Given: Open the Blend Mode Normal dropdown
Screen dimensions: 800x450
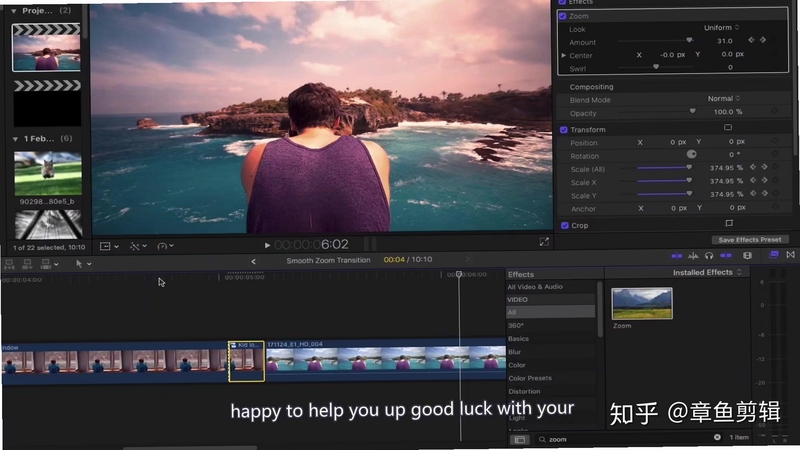Looking at the screenshot, I should (x=723, y=98).
